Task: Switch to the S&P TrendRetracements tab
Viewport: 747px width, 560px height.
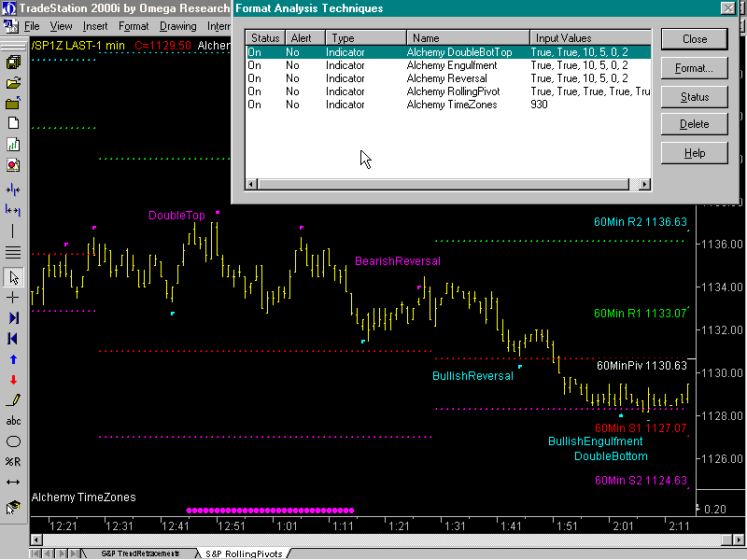Action: [x=140, y=553]
